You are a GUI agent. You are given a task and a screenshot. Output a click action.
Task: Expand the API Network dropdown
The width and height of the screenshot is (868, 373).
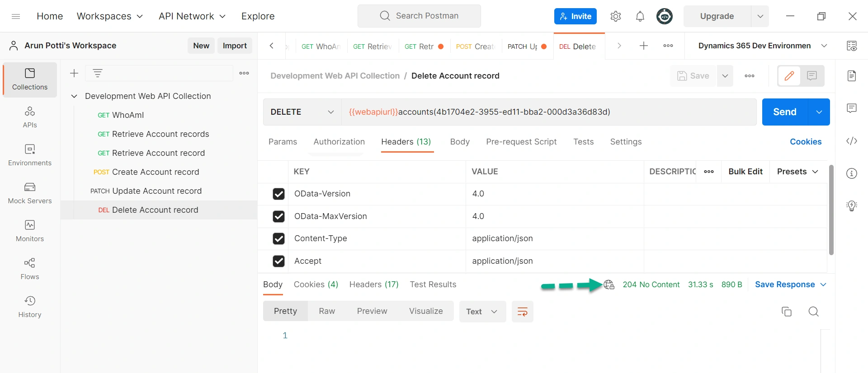[x=192, y=16]
